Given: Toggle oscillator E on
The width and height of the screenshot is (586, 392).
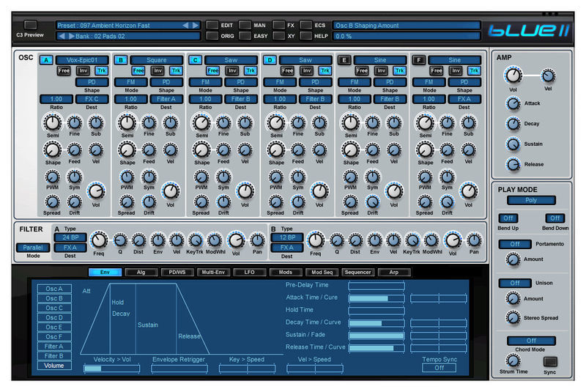Looking at the screenshot, I should tap(344, 60).
